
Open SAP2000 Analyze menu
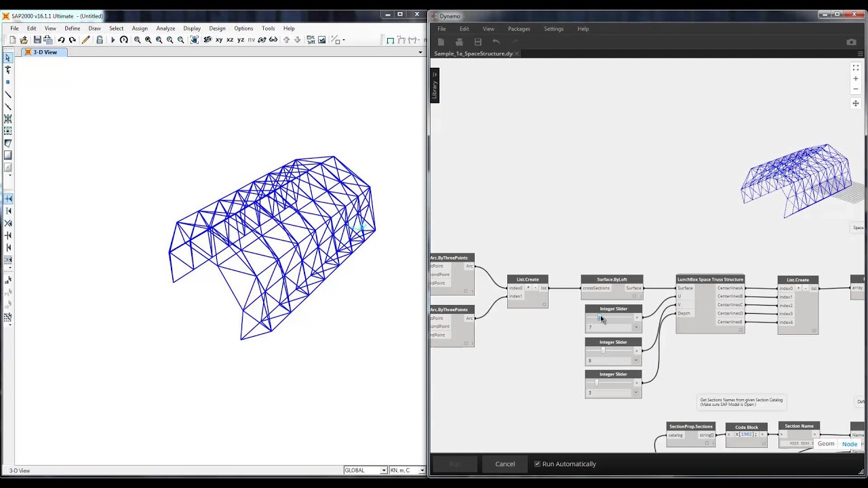click(165, 28)
